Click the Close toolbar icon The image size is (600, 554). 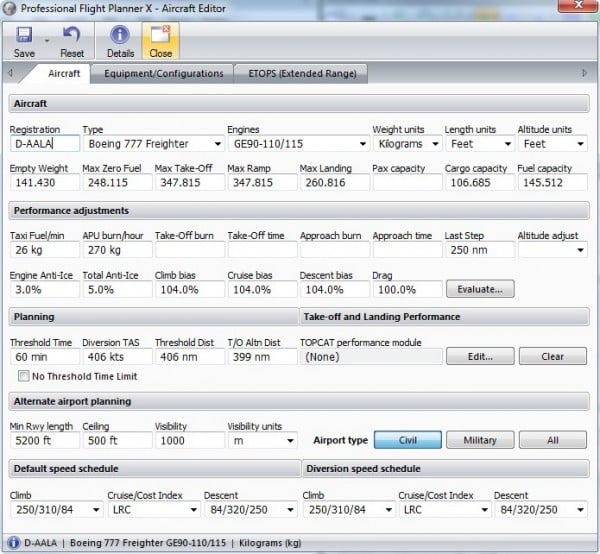pyautogui.click(x=160, y=36)
